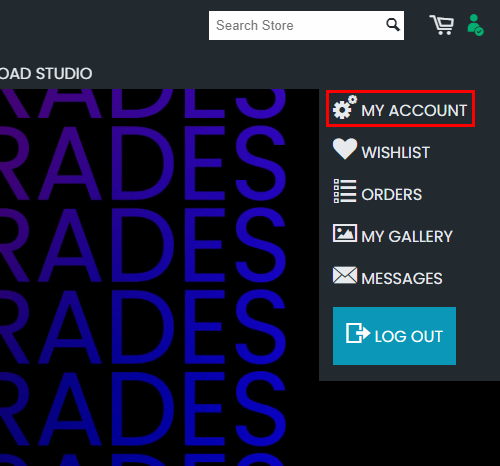Click the picture icon beside My Gallery
The width and height of the screenshot is (500, 466).
[x=345, y=233]
